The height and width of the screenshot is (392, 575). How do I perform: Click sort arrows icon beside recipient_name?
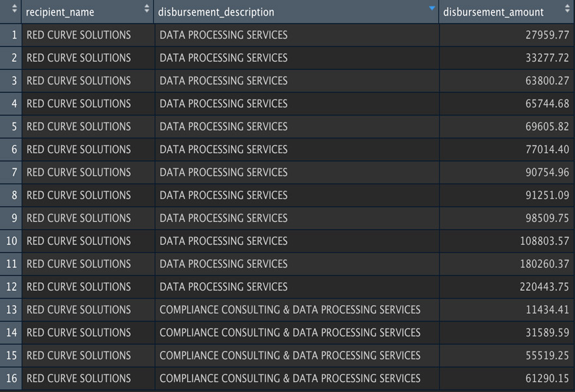pos(147,8)
